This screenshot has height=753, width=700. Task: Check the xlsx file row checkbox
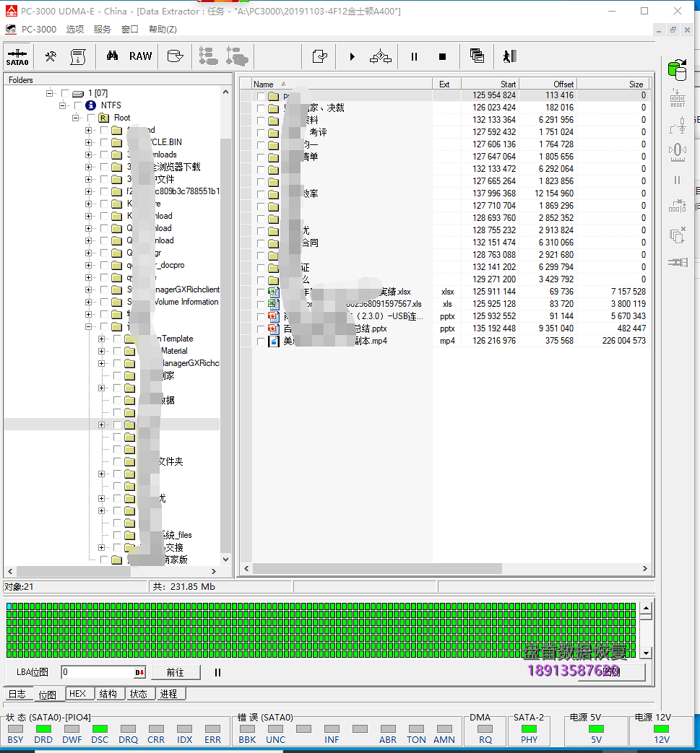click(260, 292)
